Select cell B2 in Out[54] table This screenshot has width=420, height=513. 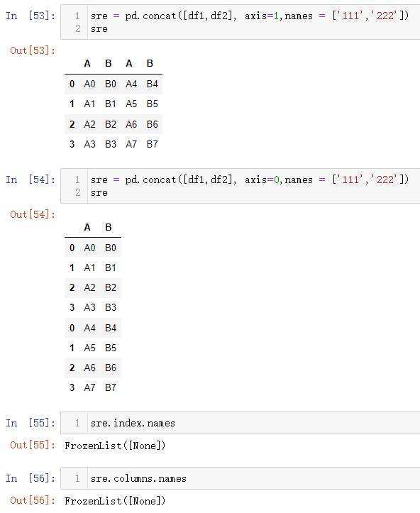(111, 287)
